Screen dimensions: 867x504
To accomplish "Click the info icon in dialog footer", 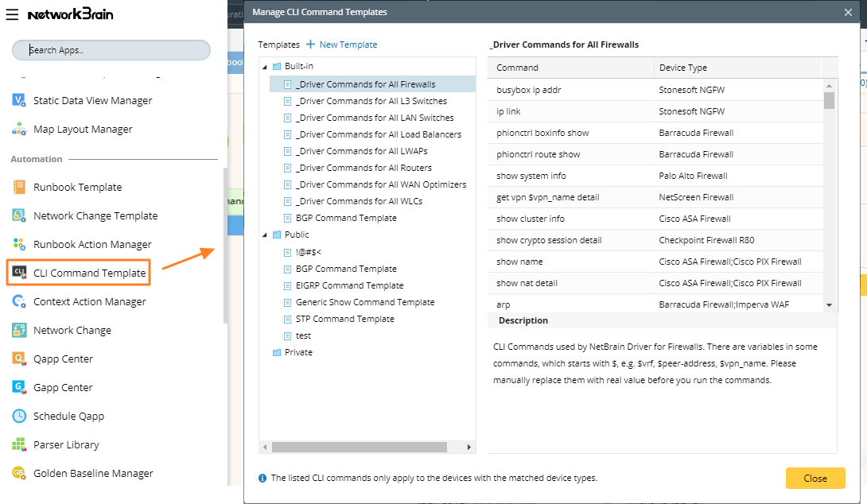I will click(262, 478).
